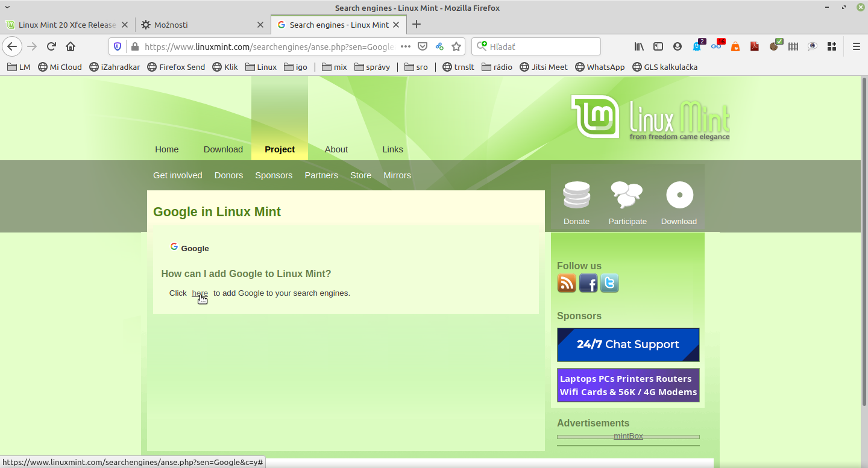Open the Ghostery extension icon
868x468 pixels.
pos(697,46)
